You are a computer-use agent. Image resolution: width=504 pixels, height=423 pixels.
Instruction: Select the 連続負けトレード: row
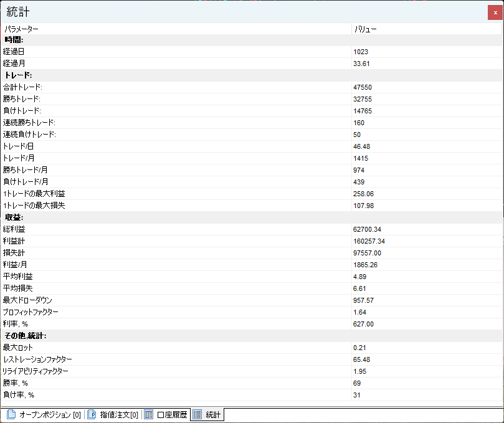pos(252,135)
